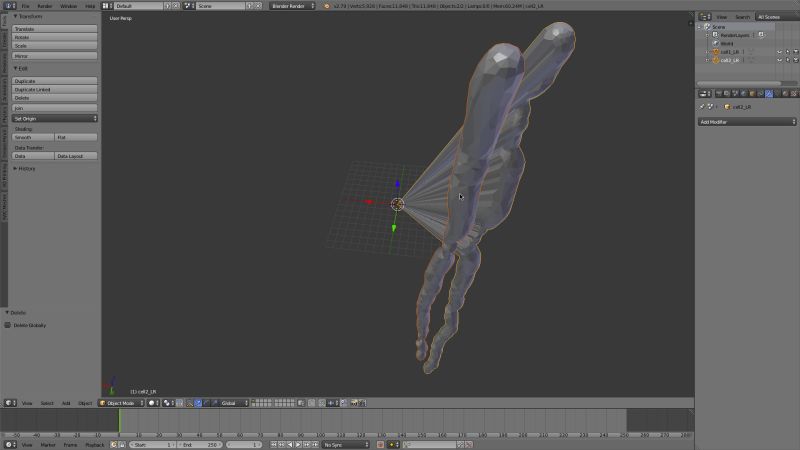Image resolution: width=800 pixels, height=450 pixels.
Task: Enable Delete Globally checkbox
Action: [8, 325]
